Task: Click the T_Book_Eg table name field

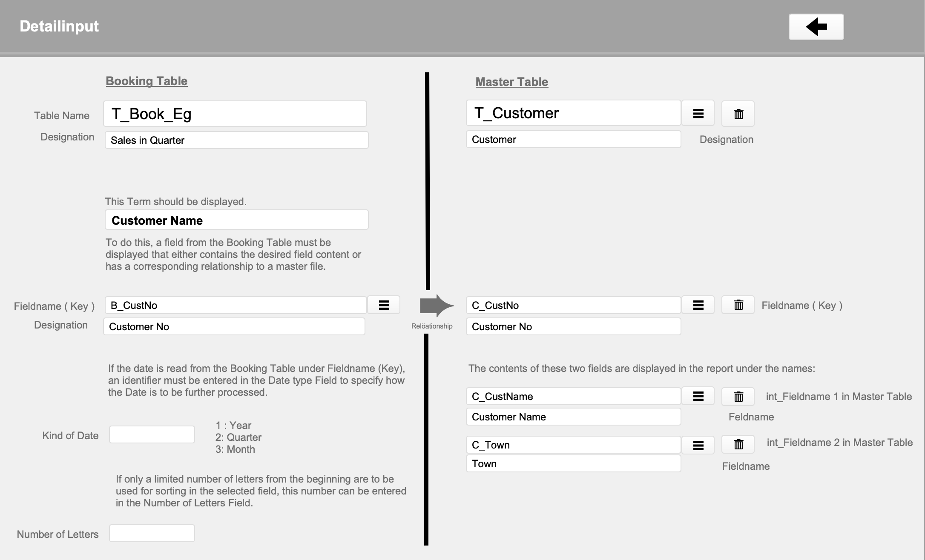Action: (x=235, y=114)
